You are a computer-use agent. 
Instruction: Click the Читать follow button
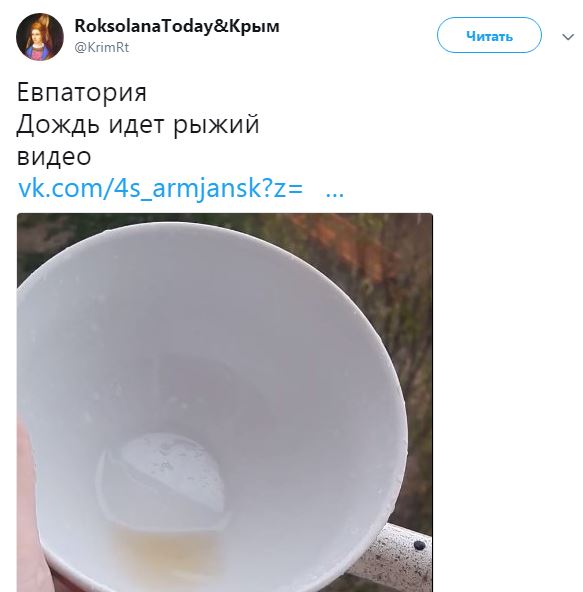point(489,35)
